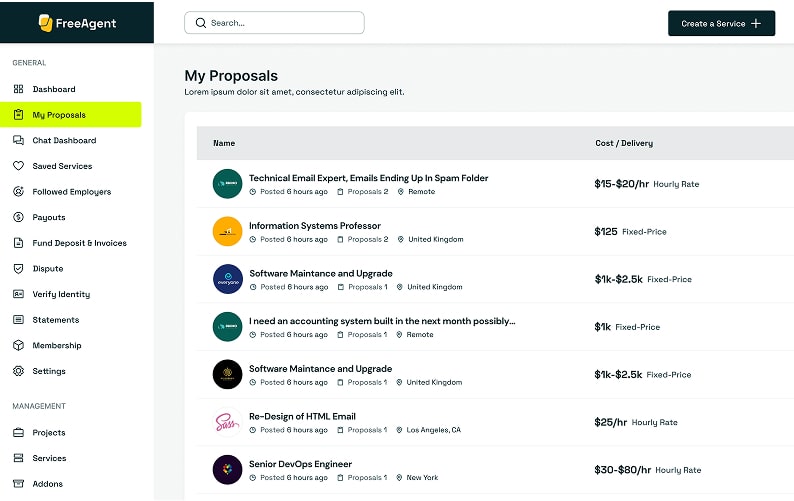Click the Re-Design of HTML Email logo thumbnail
794x501 pixels.
pos(227,422)
